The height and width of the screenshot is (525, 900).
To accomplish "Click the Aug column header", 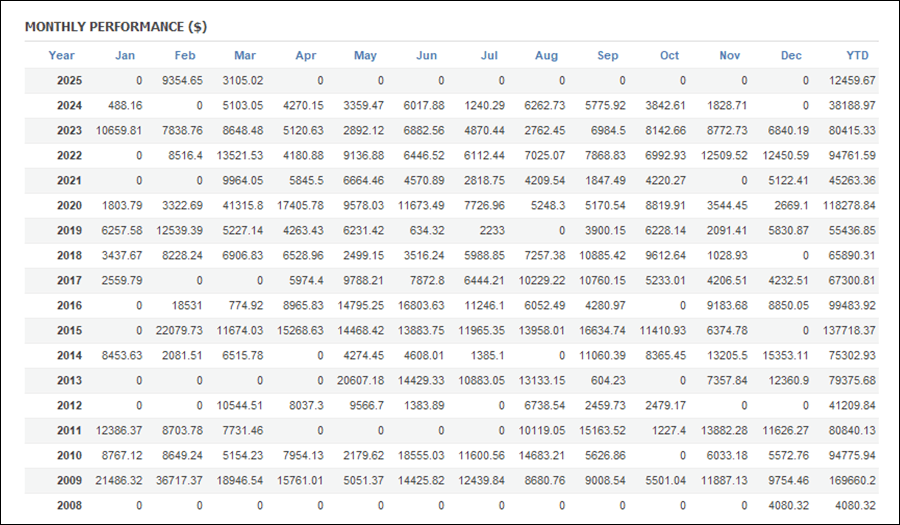I will pyautogui.click(x=546, y=56).
